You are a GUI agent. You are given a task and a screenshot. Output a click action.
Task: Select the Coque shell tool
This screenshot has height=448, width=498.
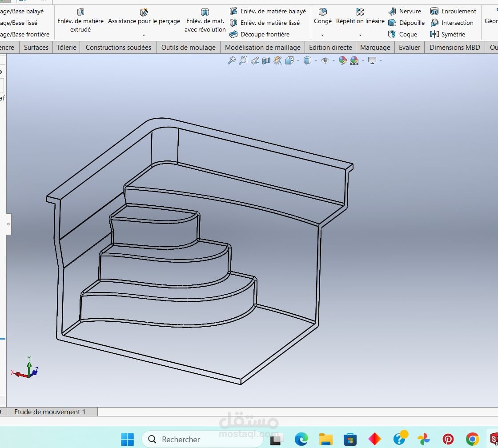click(403, 34)
